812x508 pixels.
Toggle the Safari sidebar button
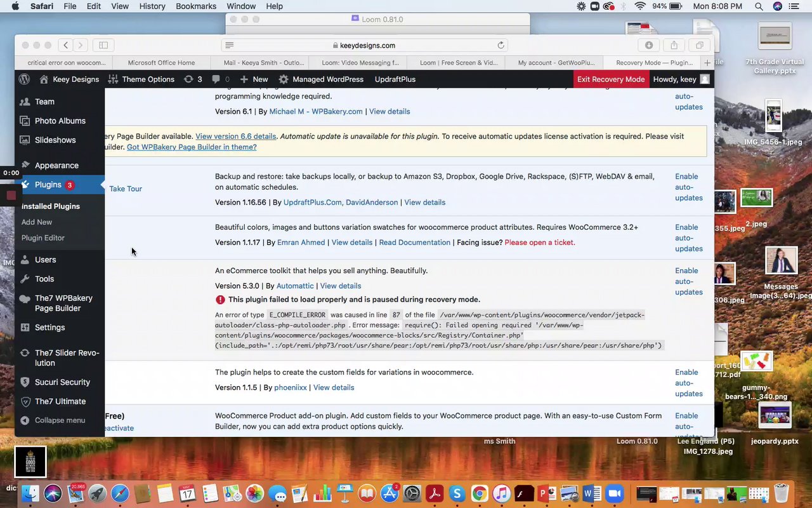(x=103, y=45)
